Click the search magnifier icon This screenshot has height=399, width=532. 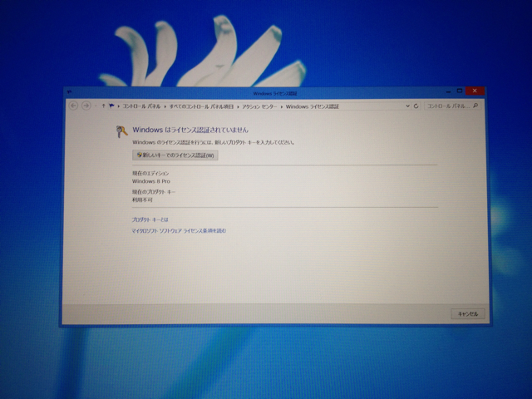pyautogui.click(x=475, y=106)
